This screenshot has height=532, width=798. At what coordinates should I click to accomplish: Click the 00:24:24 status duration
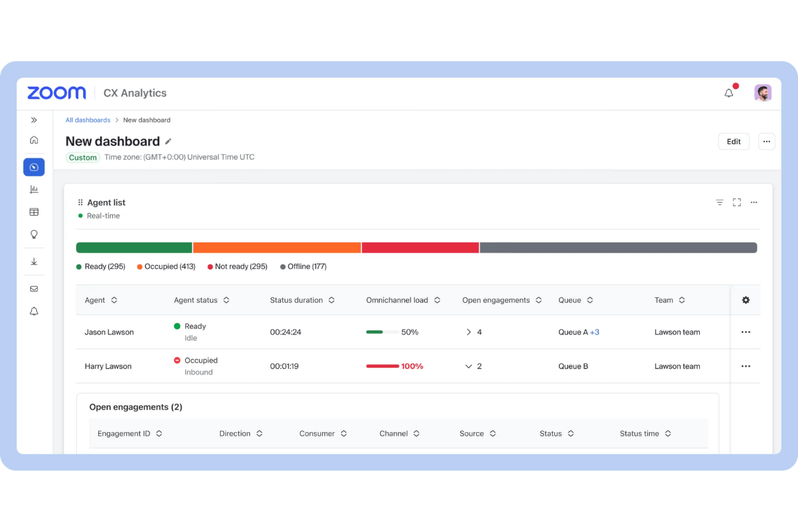pos(286,332)
